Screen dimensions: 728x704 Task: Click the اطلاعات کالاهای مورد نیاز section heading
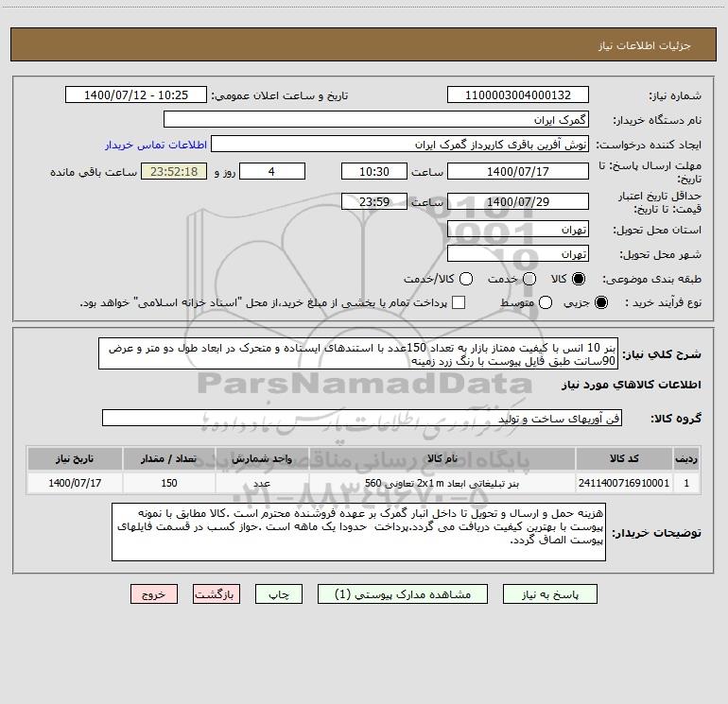tap(632, 385)
